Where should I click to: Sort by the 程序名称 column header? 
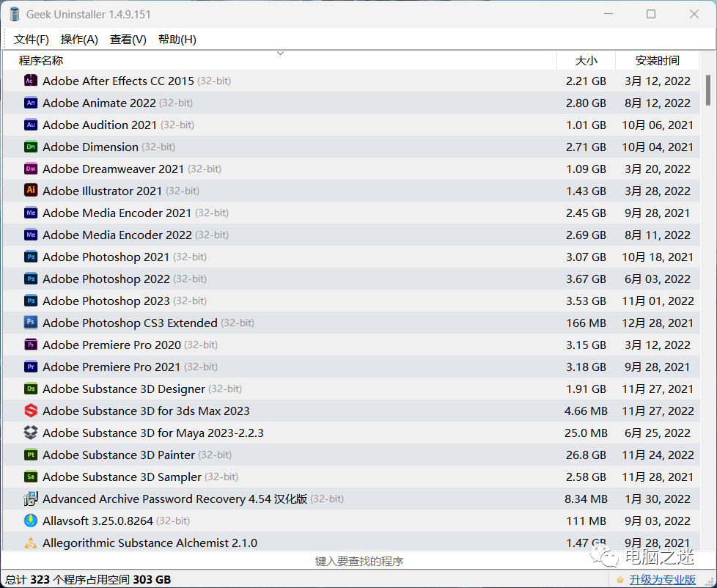pyautogui.click(x=280, y=60)
